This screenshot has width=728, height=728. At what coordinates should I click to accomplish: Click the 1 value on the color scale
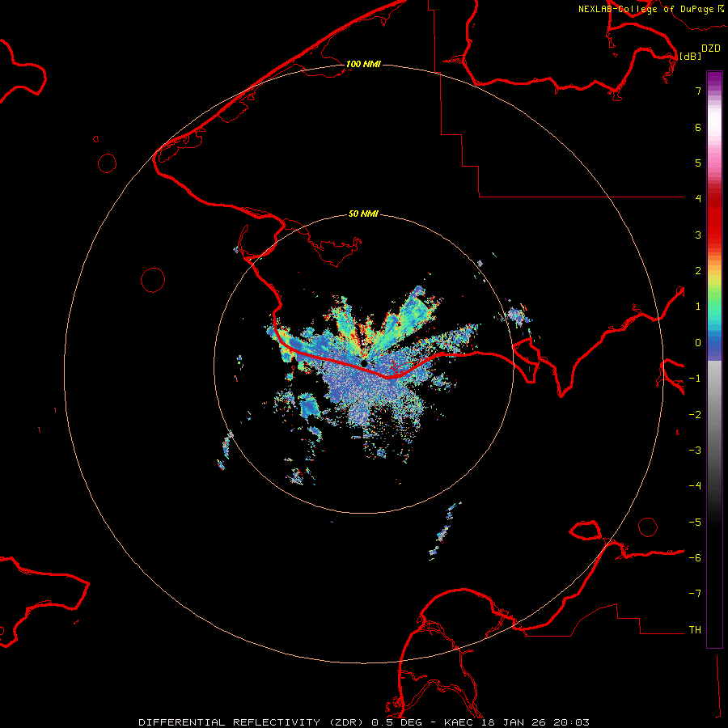(698, 307)
